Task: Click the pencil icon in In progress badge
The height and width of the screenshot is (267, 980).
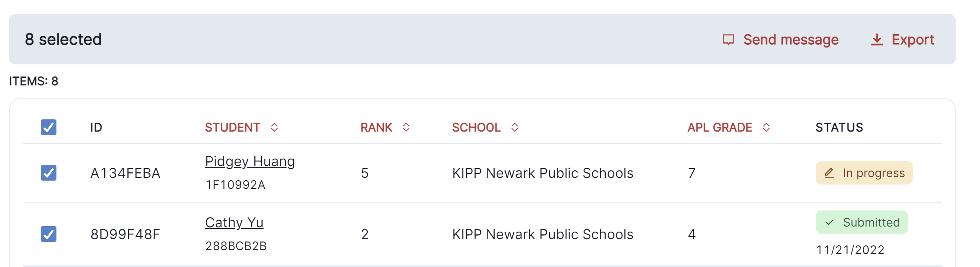Action: pyautogui.click(x=829, y=173)
